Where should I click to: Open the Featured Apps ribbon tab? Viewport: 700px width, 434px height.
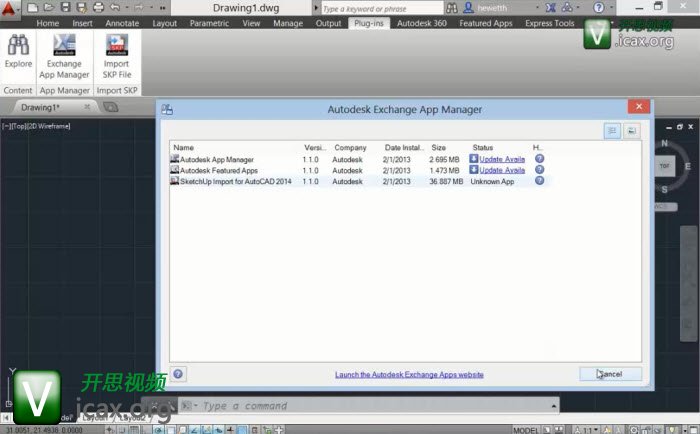[x=486, y=23]
